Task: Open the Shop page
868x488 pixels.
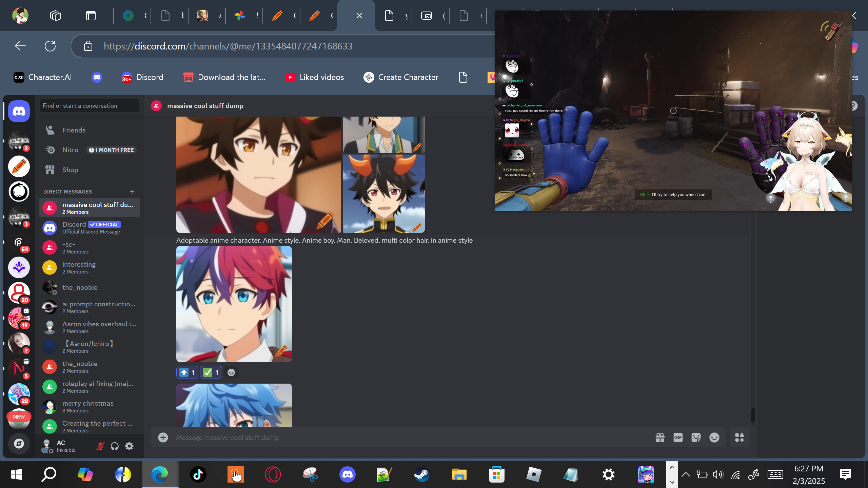Action: click(90, 170)
